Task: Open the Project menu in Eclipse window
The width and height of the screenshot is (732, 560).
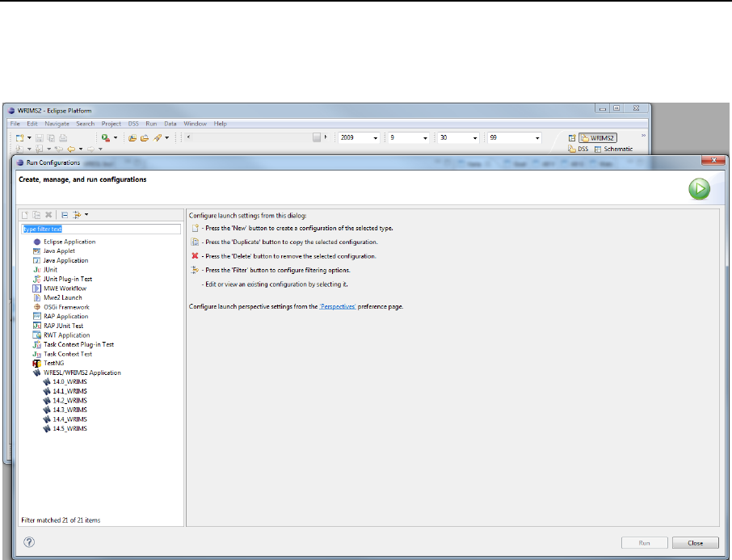Action: (111, 124)
